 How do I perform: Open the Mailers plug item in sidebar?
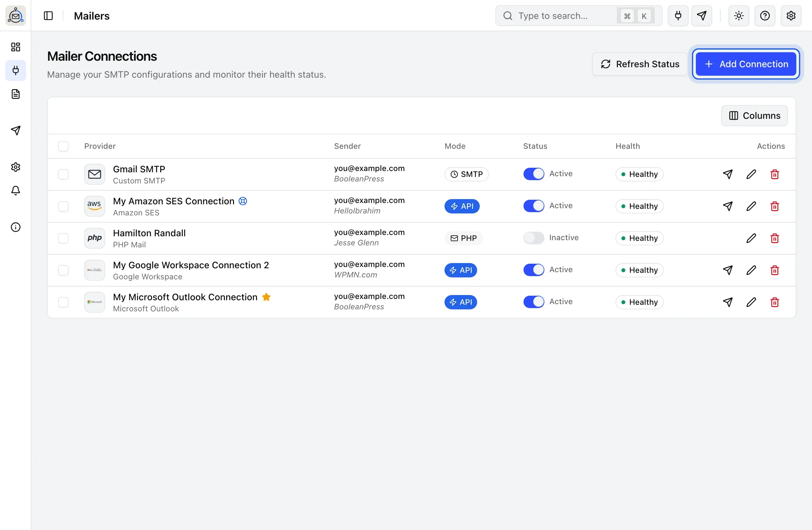16,70
